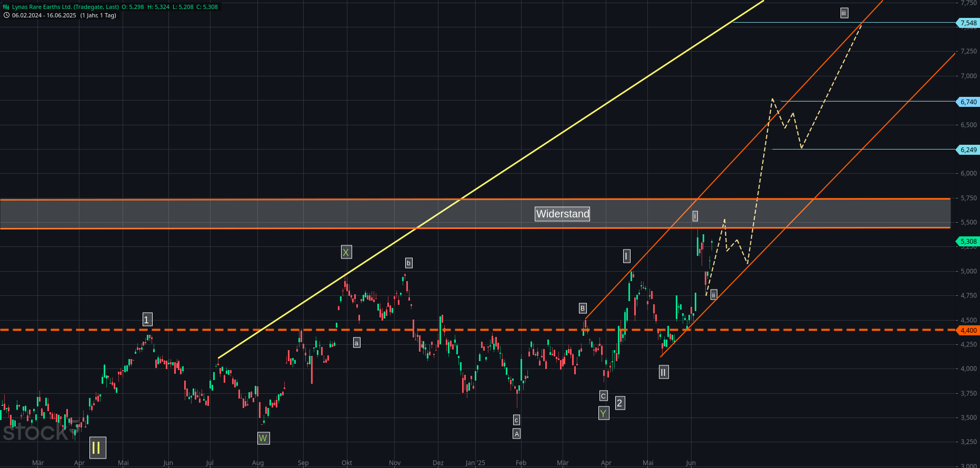Screen dimensions: 980x468
Task: Click the 4,750 value on price axis
Action: coord(969,295)
